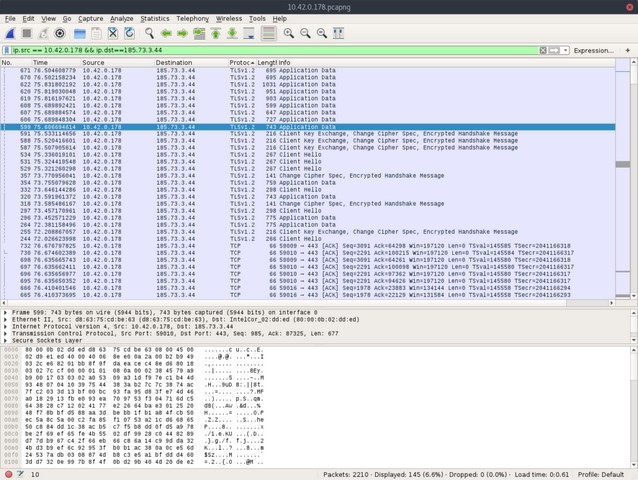Expand the Transmission Control Protocol details
The height and width of the screenshot is (480, 638).
pyautogui.click(x=6, y=333)
